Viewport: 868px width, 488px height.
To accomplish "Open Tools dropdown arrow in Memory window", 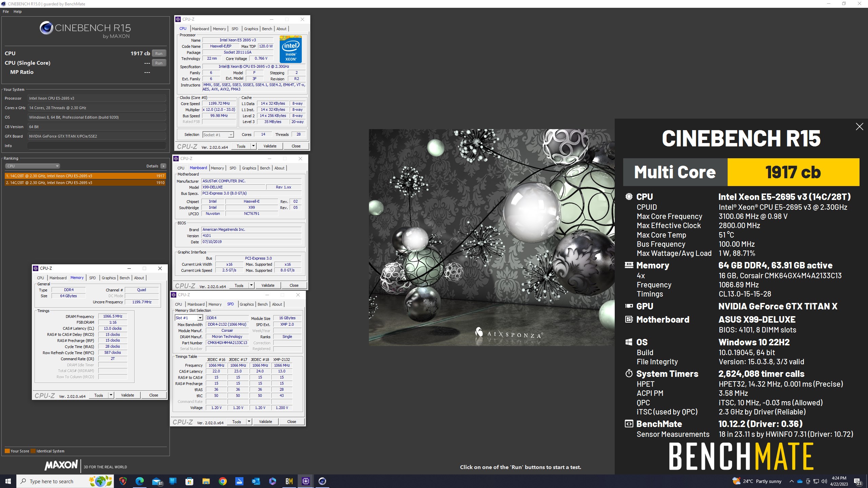I will [x=111, y=395].
